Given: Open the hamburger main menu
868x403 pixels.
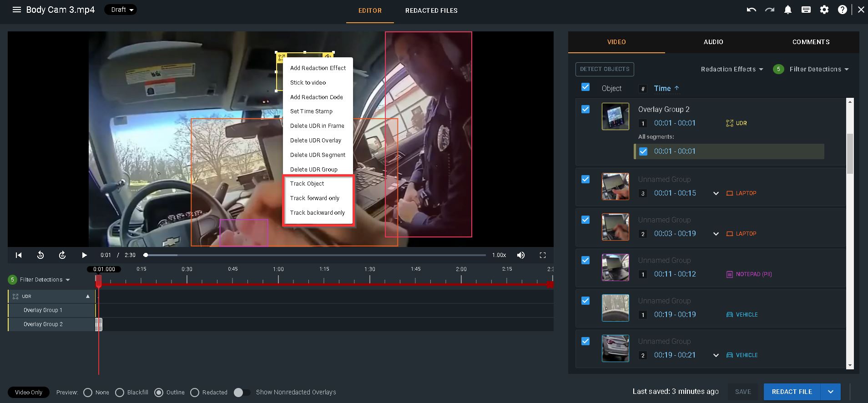Looking at the screenshot, I should 17,10.
